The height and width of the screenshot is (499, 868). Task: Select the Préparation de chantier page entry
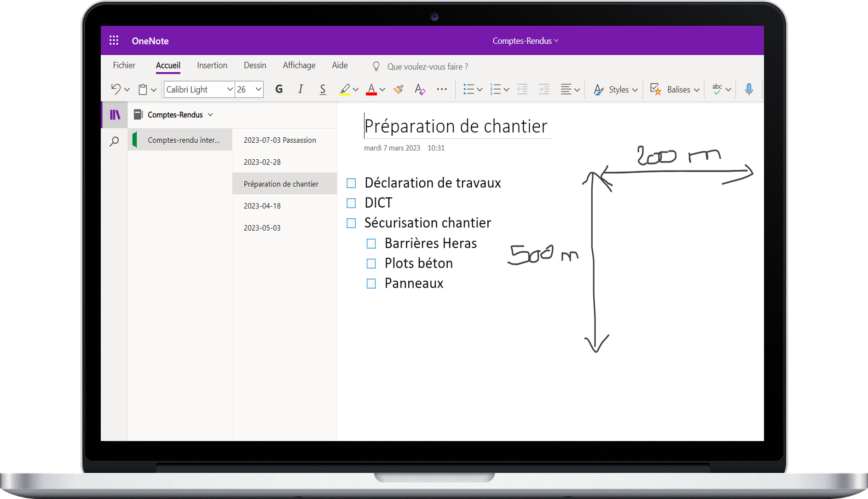point(284,184)
